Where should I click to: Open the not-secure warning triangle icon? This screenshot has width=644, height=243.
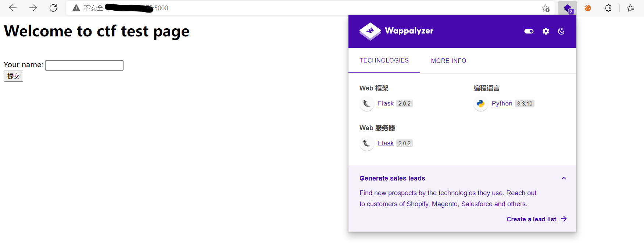tap(76, 8)
